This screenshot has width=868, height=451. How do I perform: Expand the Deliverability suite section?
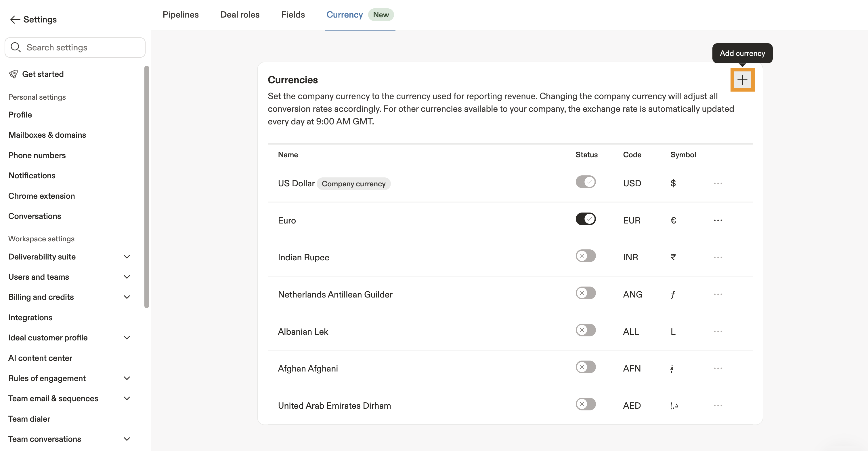tap(127, 257)
